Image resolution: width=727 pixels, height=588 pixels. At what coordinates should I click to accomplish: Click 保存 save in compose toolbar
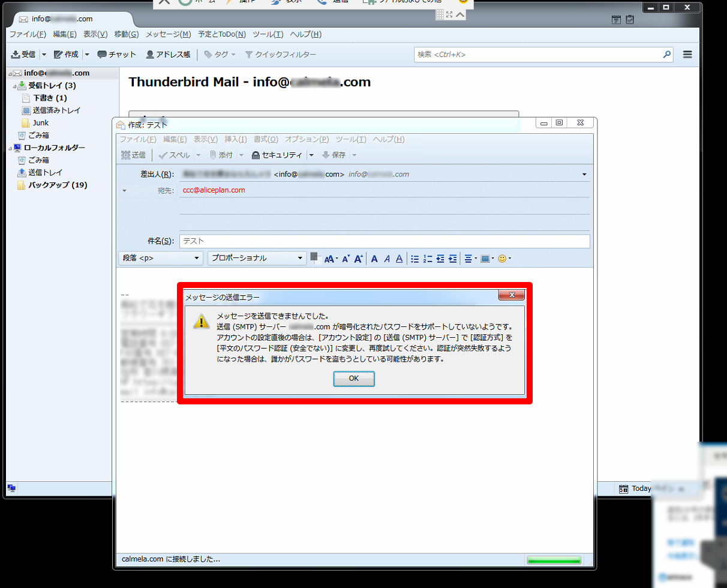coord(334,155)
